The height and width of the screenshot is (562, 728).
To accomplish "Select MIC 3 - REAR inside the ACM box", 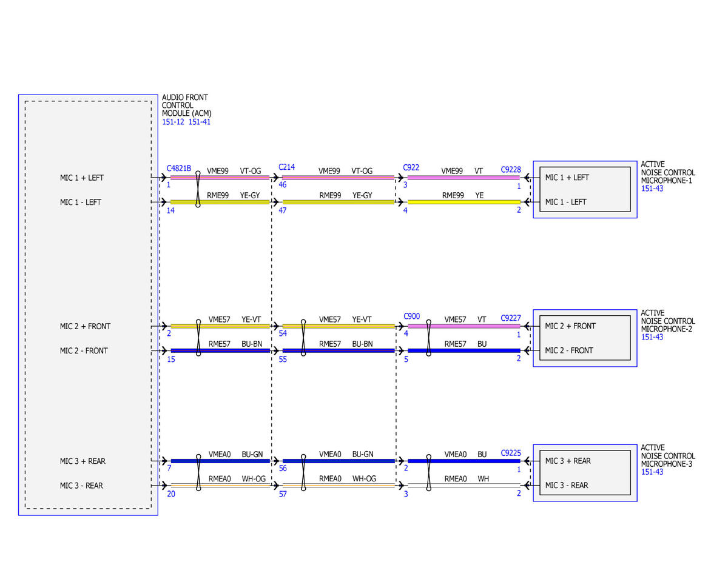I will 81,486.
